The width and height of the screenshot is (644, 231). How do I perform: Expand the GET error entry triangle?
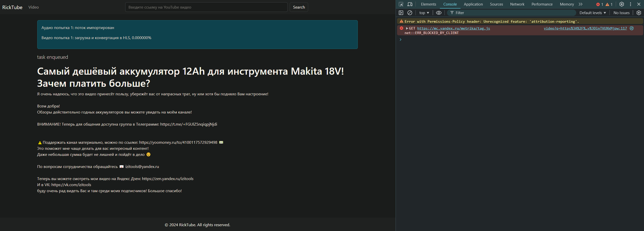coord(407,28)
